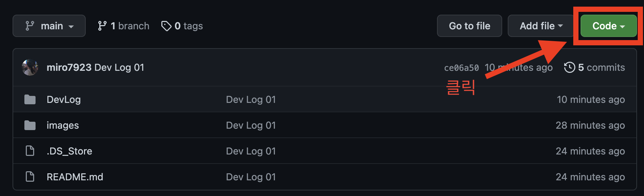The height and width of the screenshot is (196, 644).
Task: Open the README.md file
Action: click(x=75, y=177)
